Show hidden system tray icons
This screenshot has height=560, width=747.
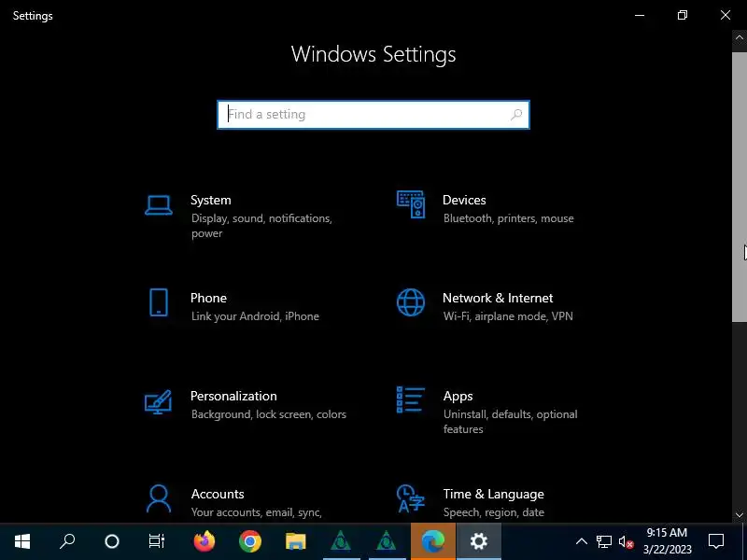pos(581,541)
